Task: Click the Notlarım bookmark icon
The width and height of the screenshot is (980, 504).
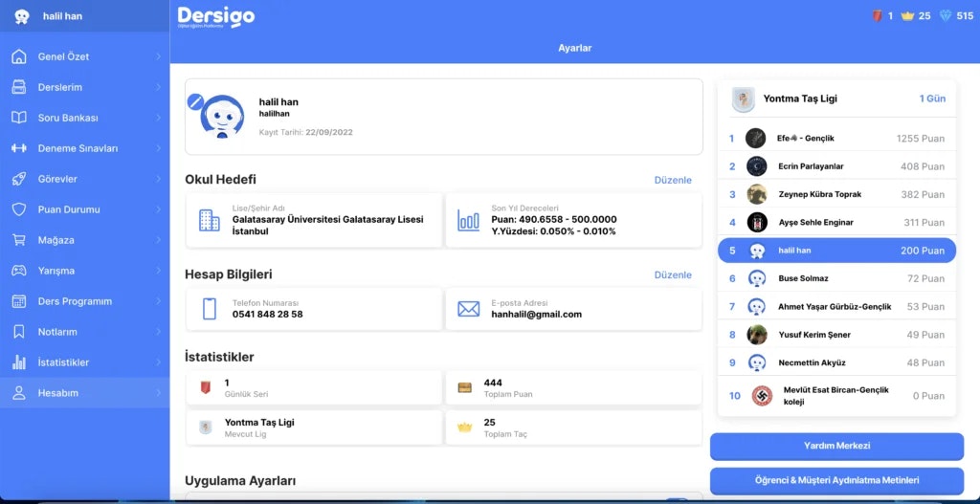Action: tap(19, 332)
